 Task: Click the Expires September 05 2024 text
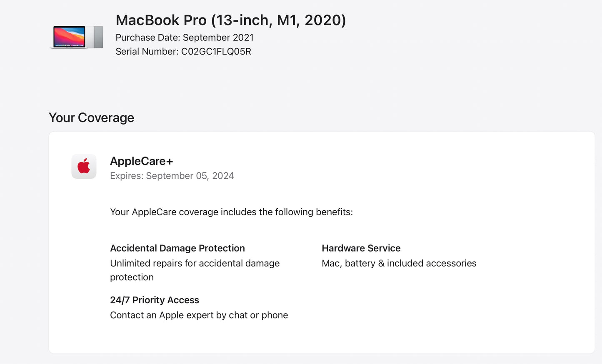click(172, 176)
